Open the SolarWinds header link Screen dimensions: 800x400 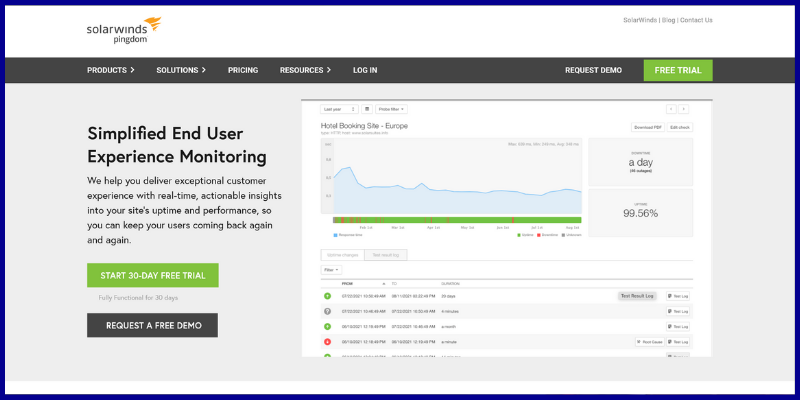click(640, 20)
